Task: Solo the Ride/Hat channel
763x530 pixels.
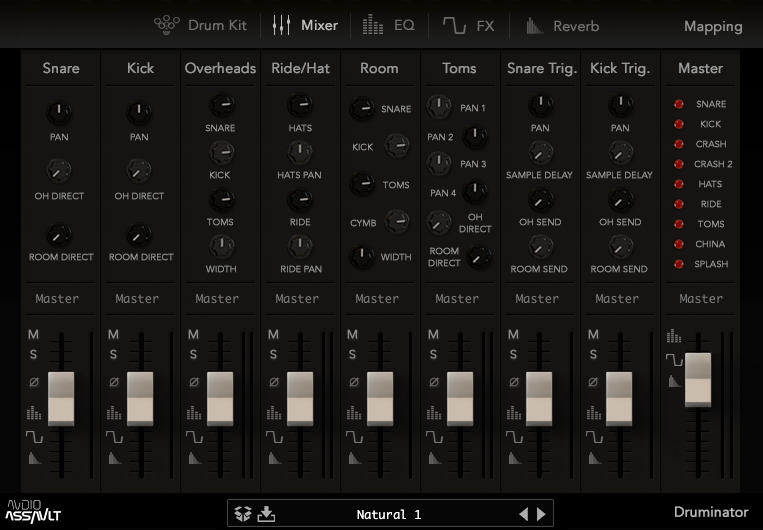Action: (273, 354)
